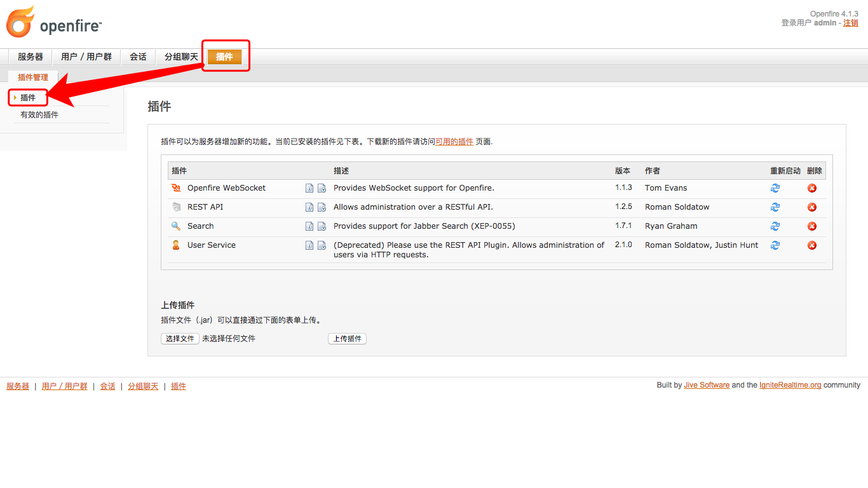Click version '1.2.5' in the table
This screenshot has height=488, width=868.
(x=623, y=207)
